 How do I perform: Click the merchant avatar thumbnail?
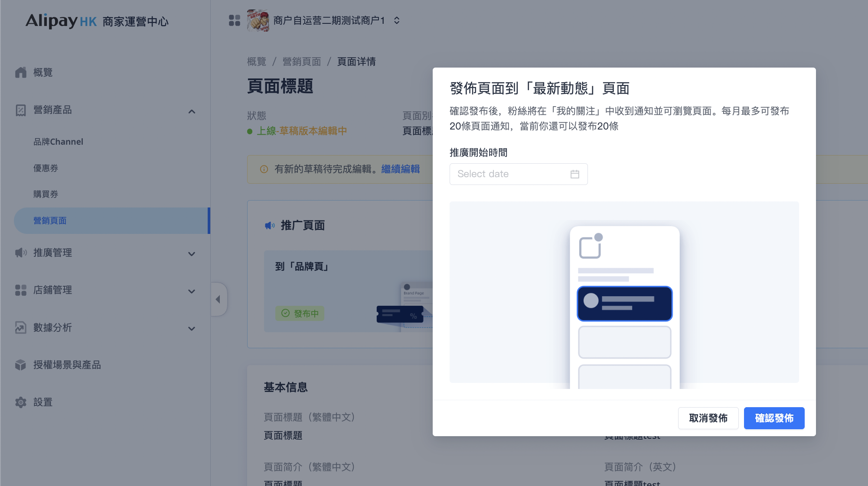coord(258,20)
